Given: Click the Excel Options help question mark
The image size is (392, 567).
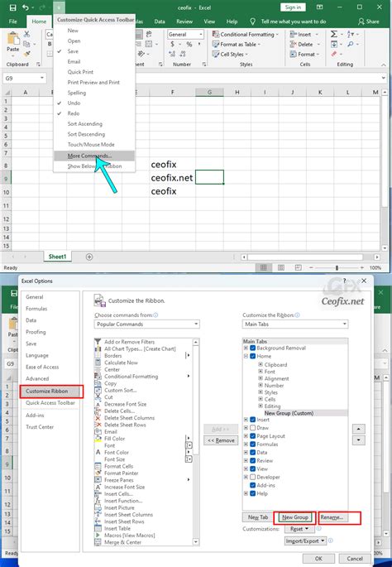Looking at the screenshot, I should [344, 281].
